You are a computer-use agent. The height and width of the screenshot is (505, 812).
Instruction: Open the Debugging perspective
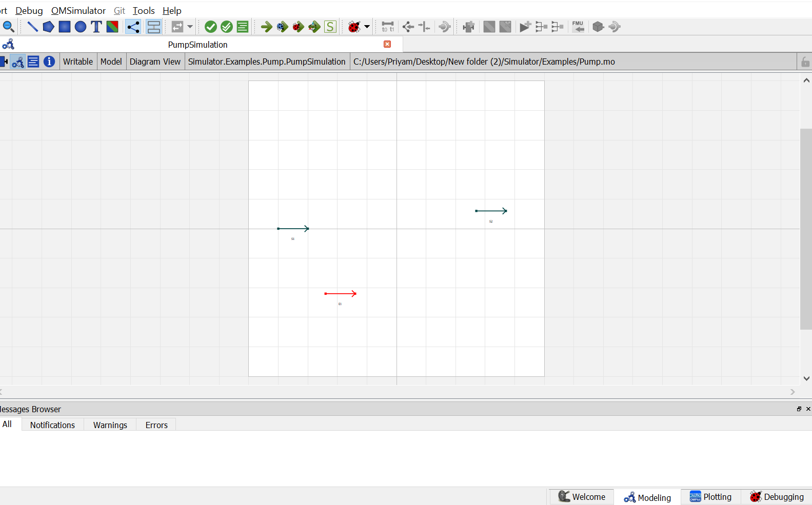(777, 497)
